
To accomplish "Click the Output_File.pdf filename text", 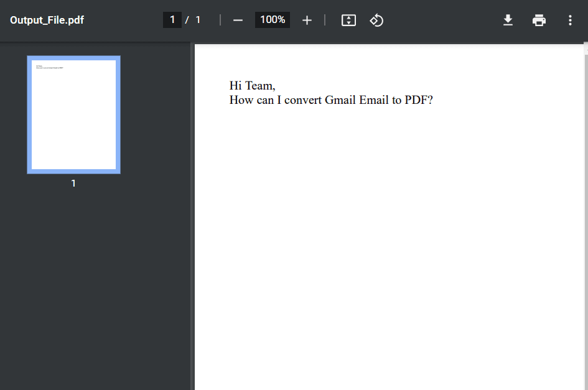I will 47,20.
